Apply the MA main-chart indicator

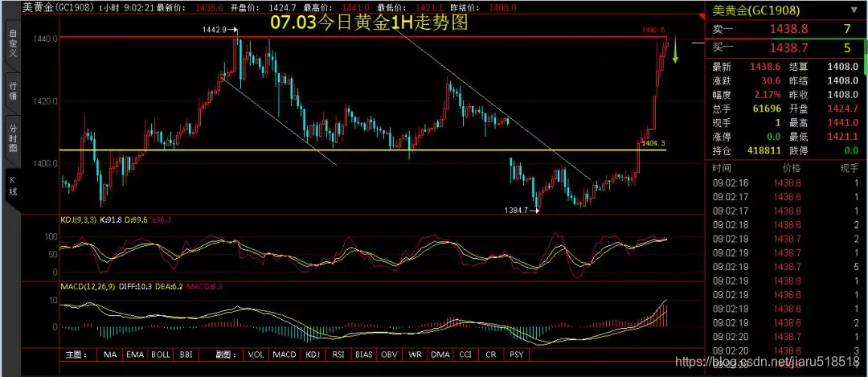tap(109, 354)
